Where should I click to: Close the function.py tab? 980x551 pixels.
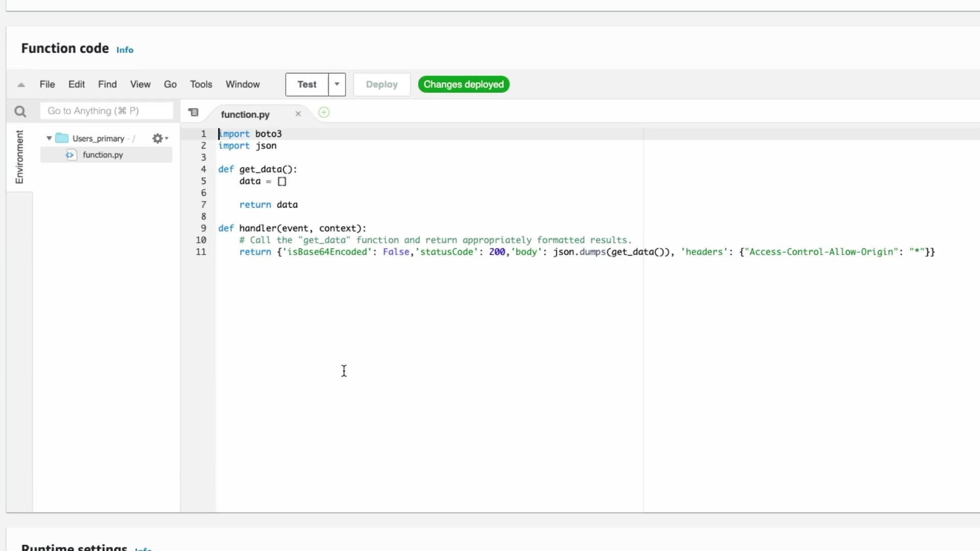point(298,114)
